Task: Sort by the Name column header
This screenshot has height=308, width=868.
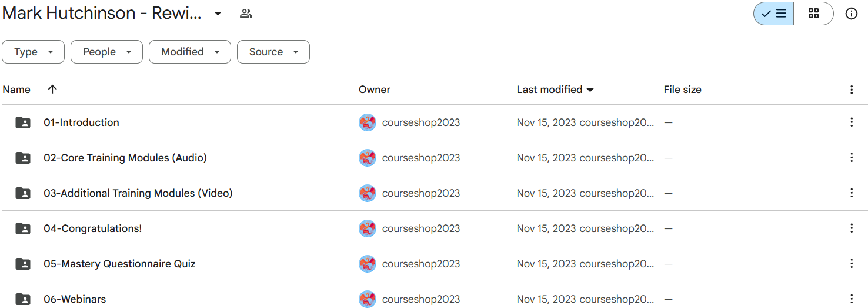Action: (16, 90)
